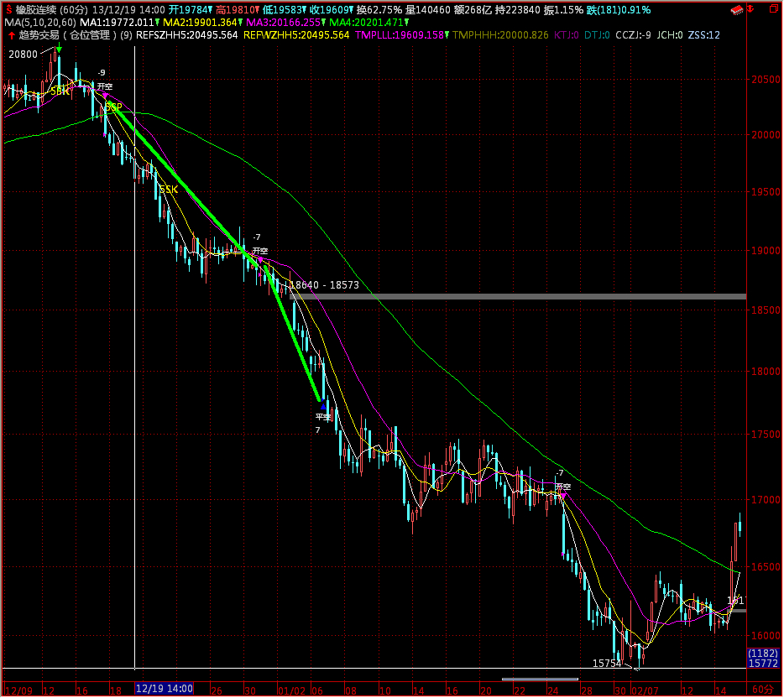Click the green BP signal label

[x=114, y=107]
